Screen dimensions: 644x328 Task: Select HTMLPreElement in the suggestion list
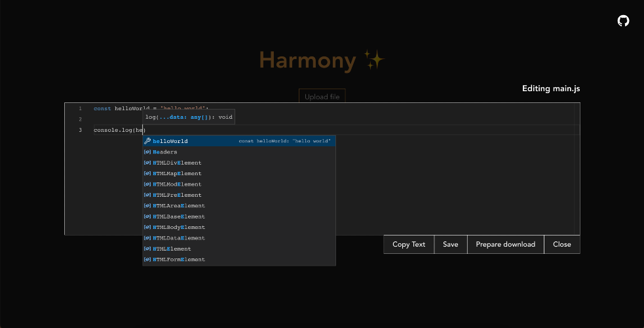[177, 195]
